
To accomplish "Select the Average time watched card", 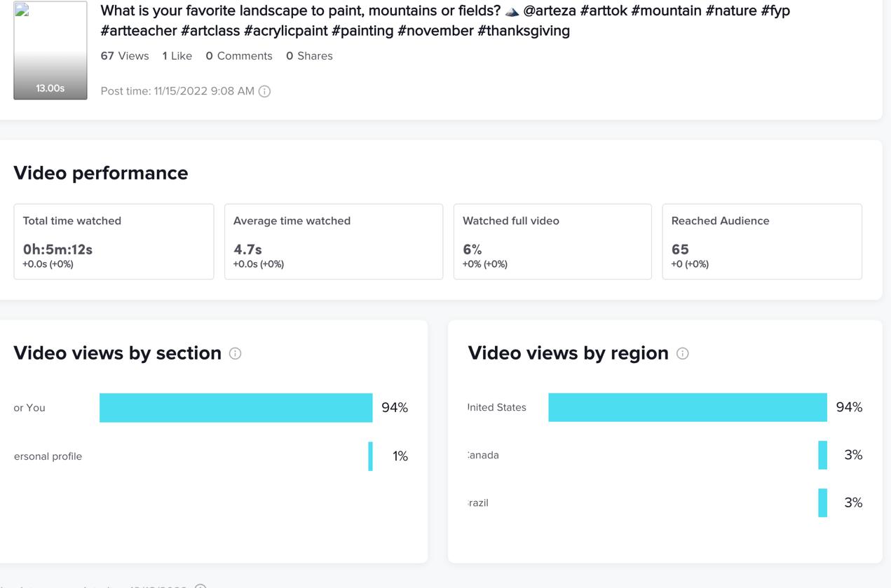I will [333, 242].
